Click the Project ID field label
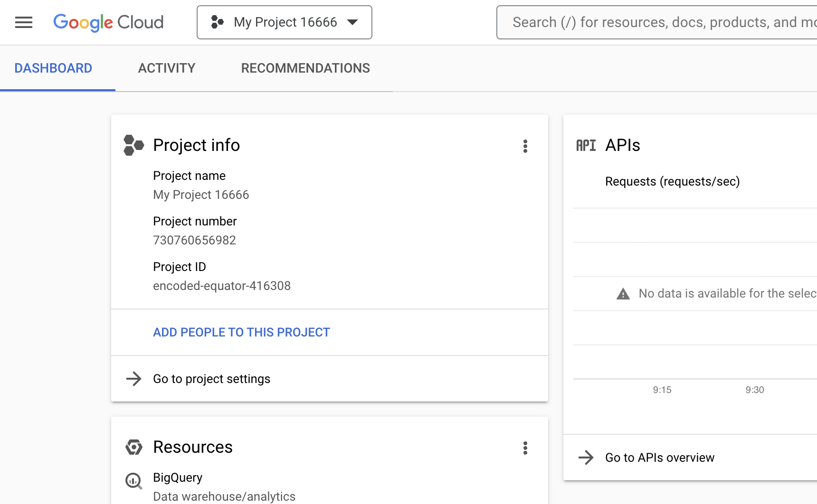The width and height of the screenshot is (817, 504). [x=180, y=267]
